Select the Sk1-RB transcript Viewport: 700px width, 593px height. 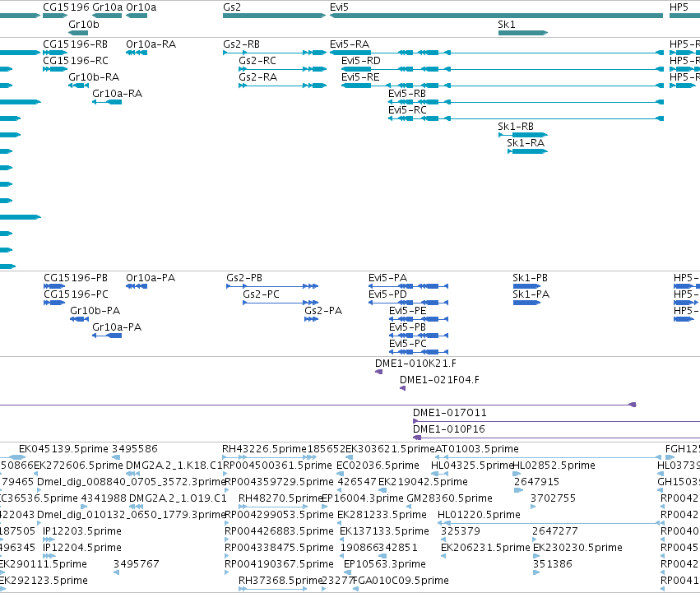pos(523,135)
